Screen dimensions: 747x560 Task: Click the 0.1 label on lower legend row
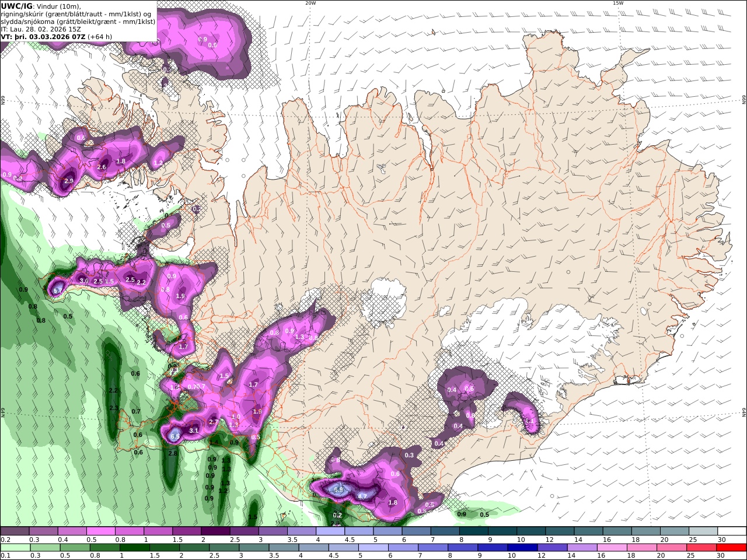click(x=4, y=555)
